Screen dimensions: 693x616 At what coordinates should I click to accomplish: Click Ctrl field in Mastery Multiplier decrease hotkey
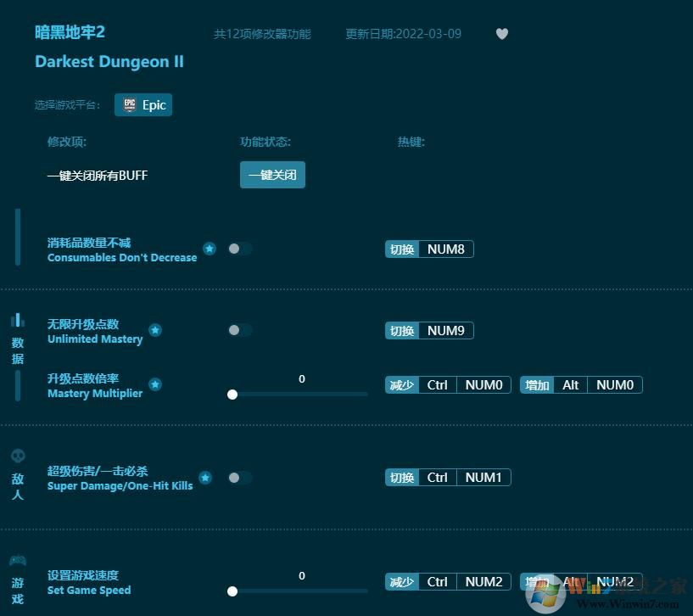click(437, 384)
